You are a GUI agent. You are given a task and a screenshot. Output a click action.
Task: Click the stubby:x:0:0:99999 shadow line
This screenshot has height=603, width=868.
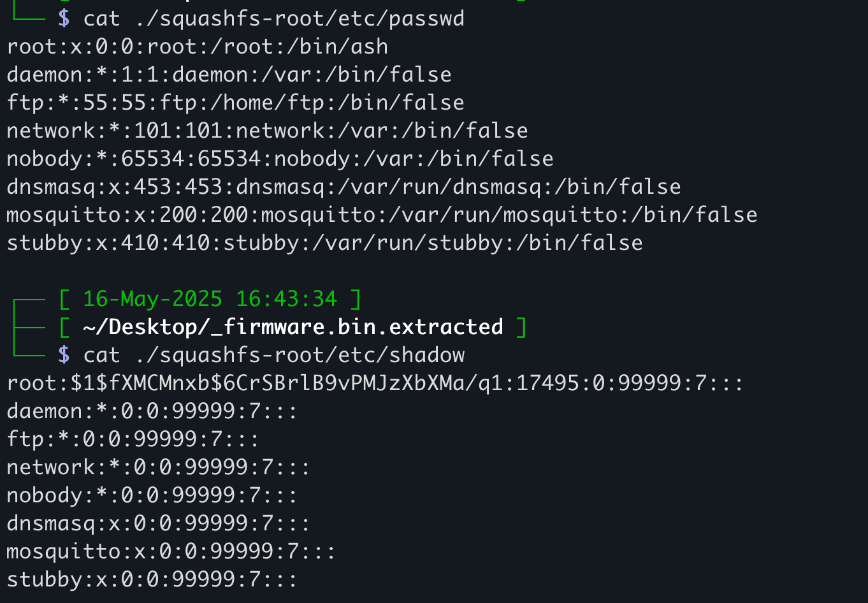tap(152, 579)
